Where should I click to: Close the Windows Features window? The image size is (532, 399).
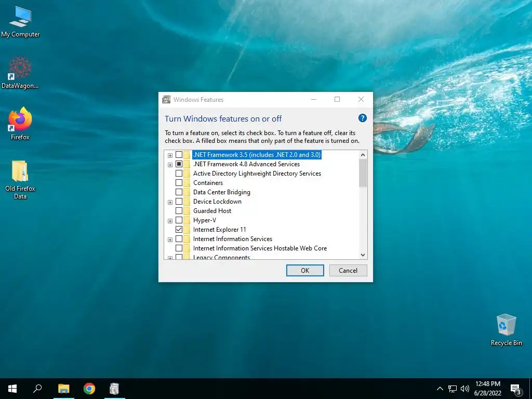tap(361, 99)
